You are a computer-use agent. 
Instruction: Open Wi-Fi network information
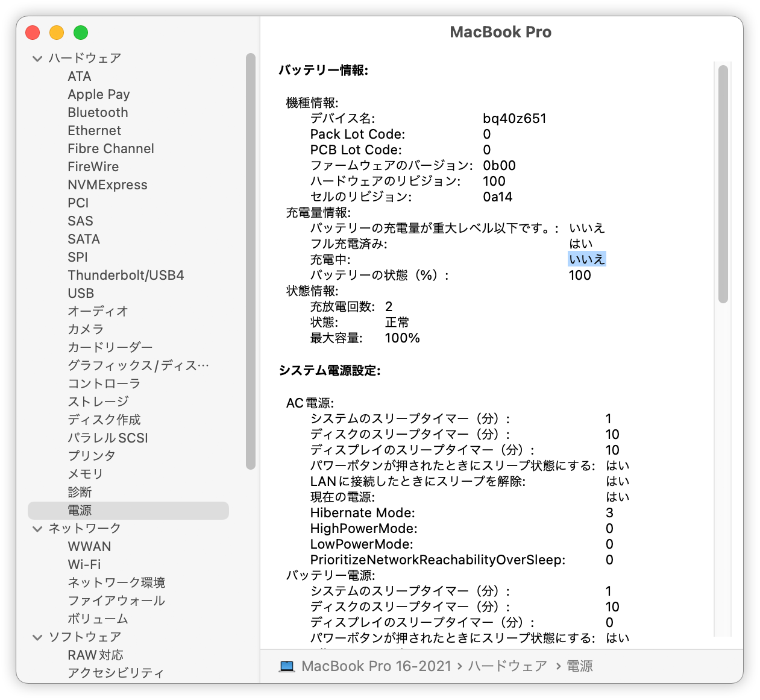[84, 565]
